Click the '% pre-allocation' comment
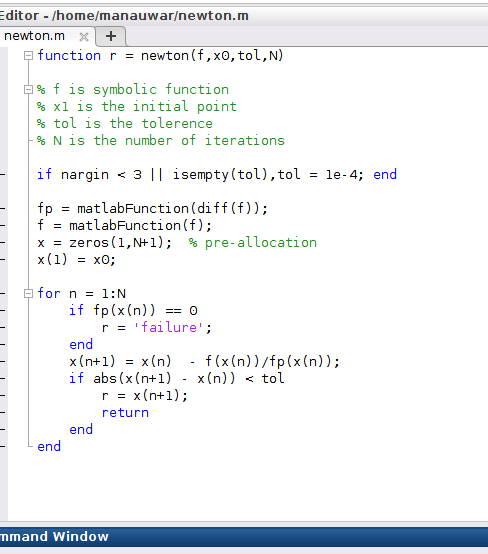The width and height of the screenshot is (488, 554). tap(253, 243)
